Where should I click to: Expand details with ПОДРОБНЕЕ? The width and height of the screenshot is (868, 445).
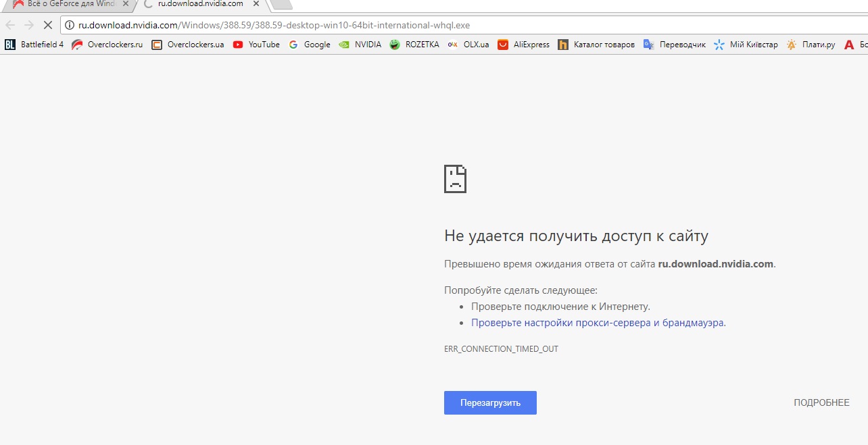pyautogui.click(x=821, y=402)
